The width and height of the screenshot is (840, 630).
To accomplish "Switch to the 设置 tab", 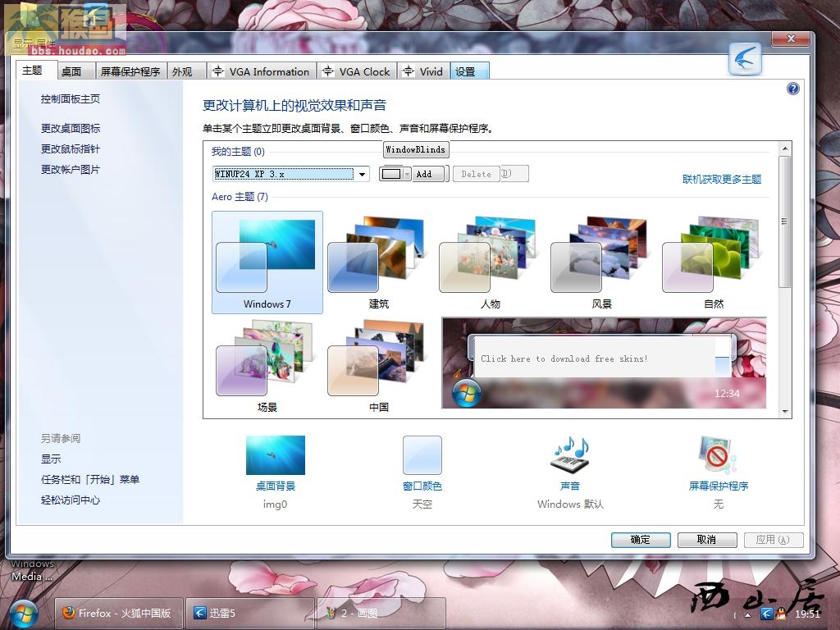I will tap(469, 72).
